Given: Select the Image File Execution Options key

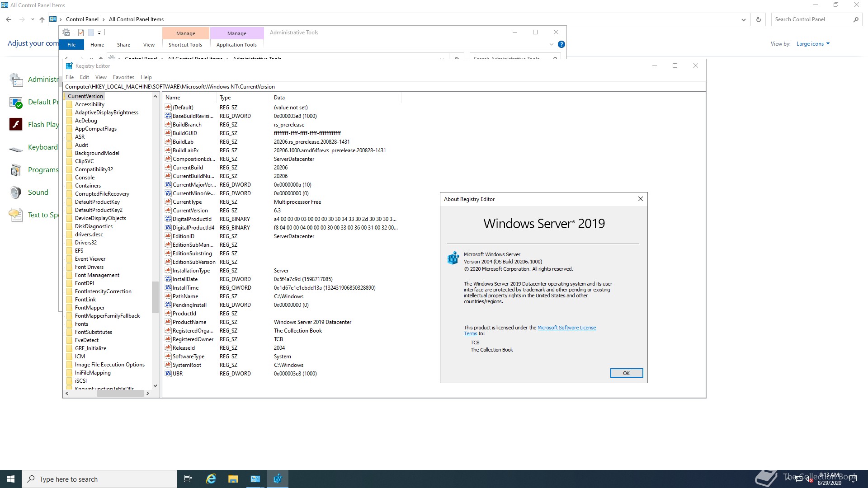Looking at the screenshot, I should tap(110, 365).
